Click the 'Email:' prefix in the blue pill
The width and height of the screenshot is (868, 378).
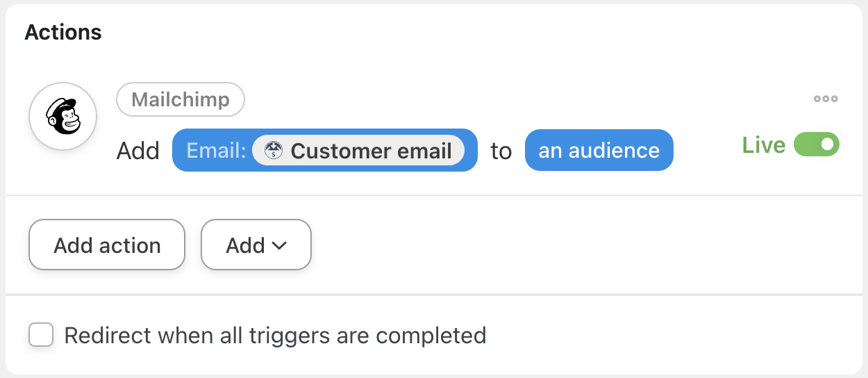tap(216, 151)
